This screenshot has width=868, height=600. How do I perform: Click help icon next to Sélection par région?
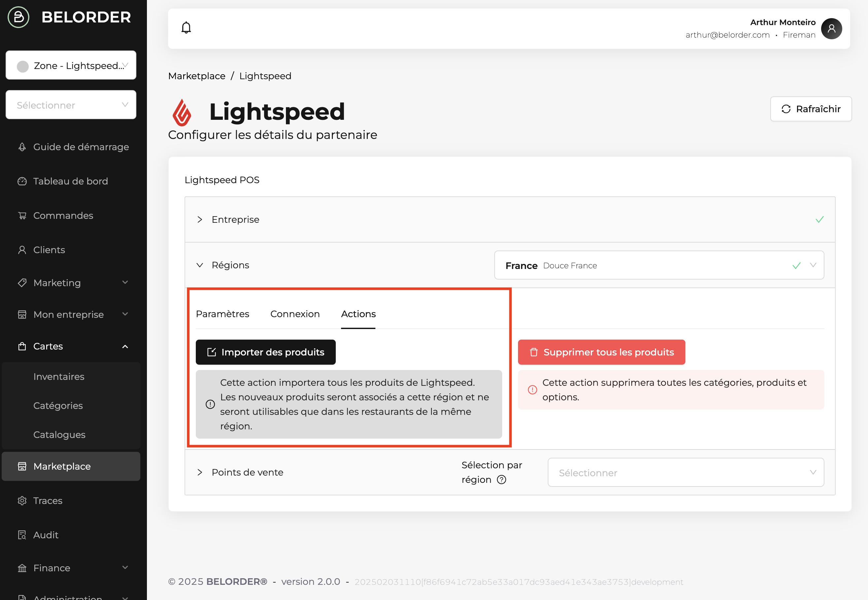click(501, 480)
